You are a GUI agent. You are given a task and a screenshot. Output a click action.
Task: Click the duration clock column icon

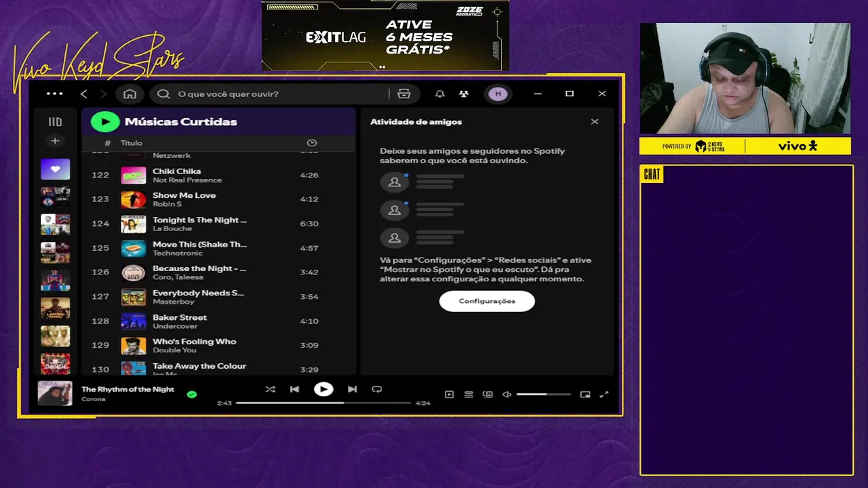click(x=311, y=143)
